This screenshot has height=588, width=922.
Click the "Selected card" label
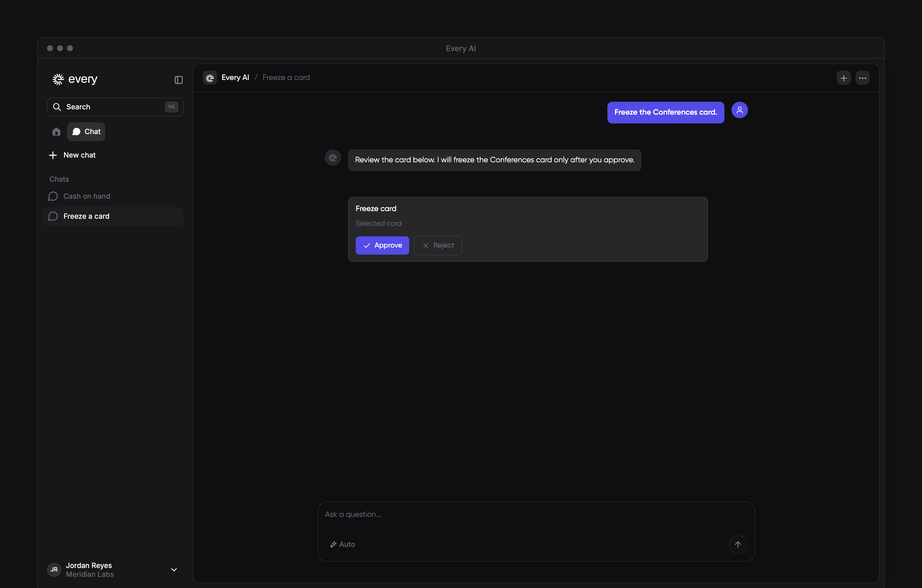(378, 223)
